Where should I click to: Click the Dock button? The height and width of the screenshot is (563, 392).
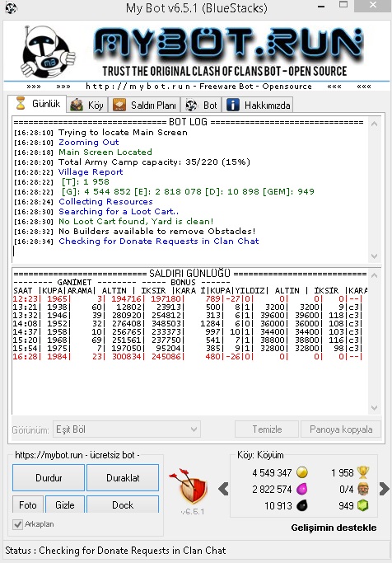click(x=123, y=504)
